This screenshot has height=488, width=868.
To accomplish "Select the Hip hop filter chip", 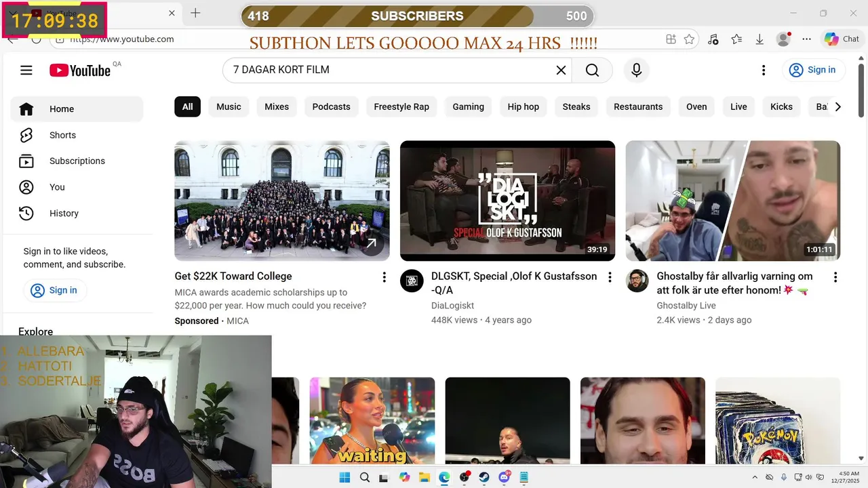I will tap(524, 106).
